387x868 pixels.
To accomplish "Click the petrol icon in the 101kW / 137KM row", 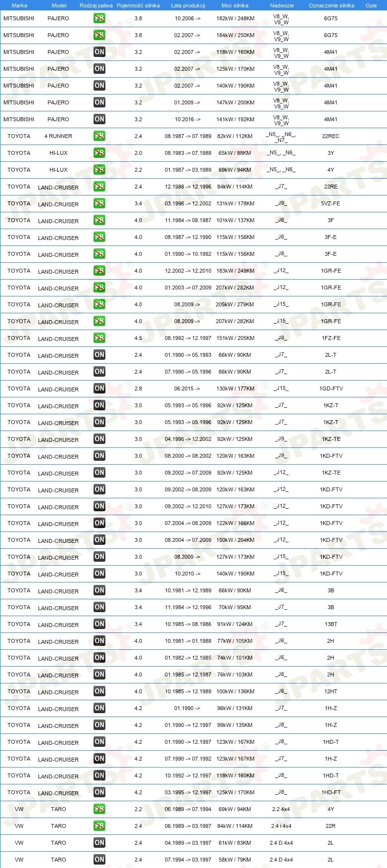I will coord(99,220).
